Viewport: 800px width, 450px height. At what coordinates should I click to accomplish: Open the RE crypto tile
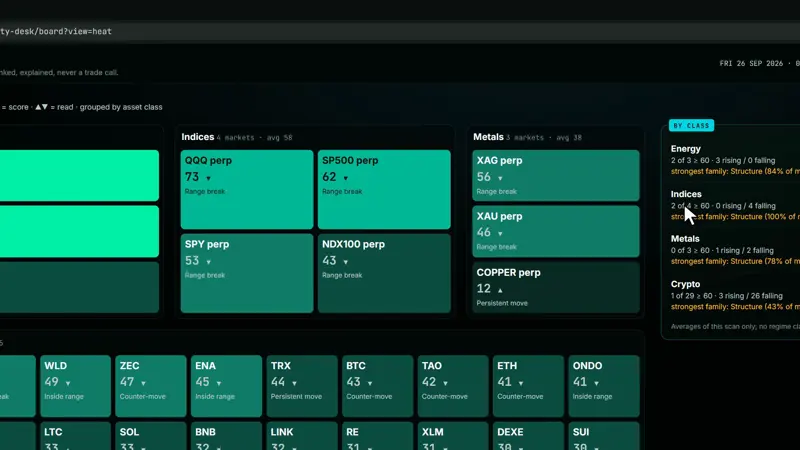coord(378,436)
